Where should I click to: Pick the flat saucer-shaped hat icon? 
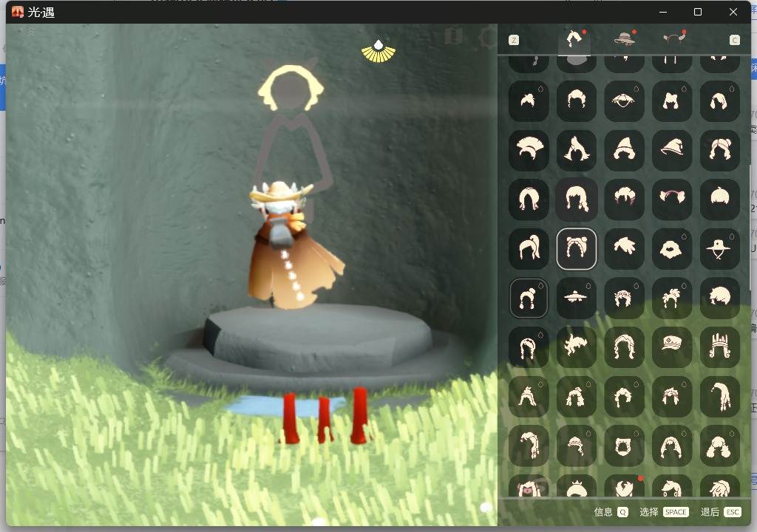click(x=577, y=298)
